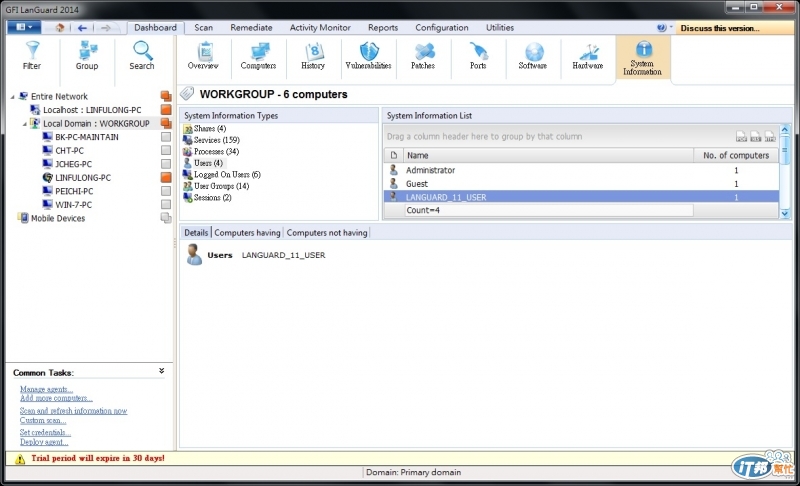The width and height of the screenshot is (800, 486).
Task: Click the Set credentials link
Action: 45,432
